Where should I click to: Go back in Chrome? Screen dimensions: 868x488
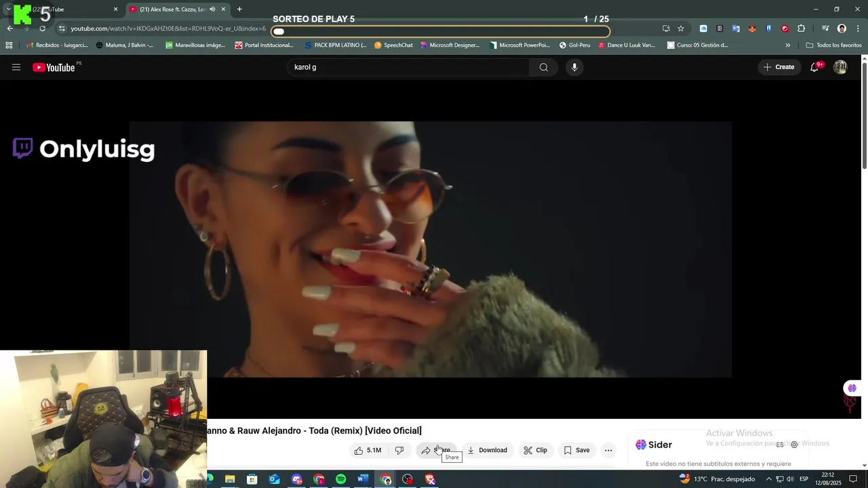(x=10, y=28)
